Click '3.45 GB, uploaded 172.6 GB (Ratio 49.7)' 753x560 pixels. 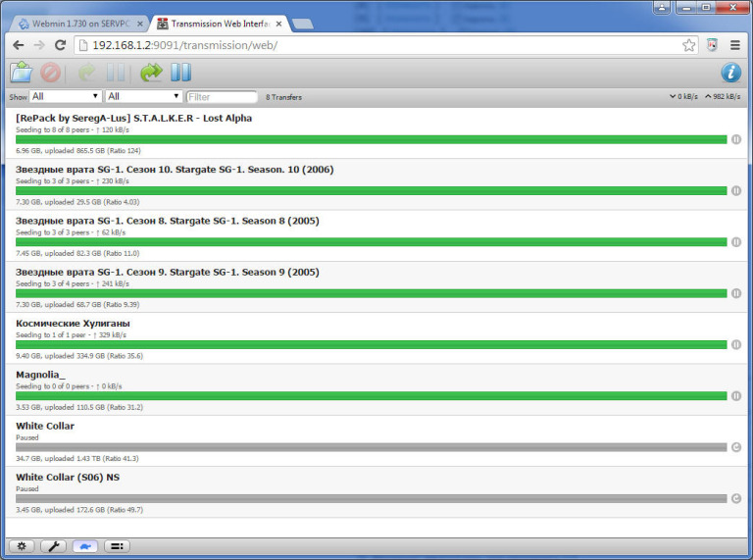(79, 510)
